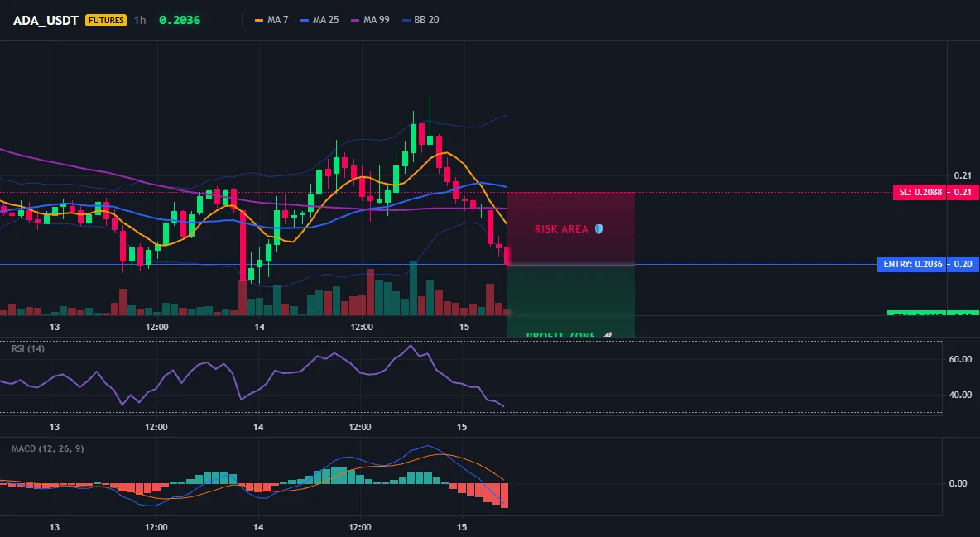Click date 14 on the price chart time axis
Screen dimensions: 980x537
(259, 327)
